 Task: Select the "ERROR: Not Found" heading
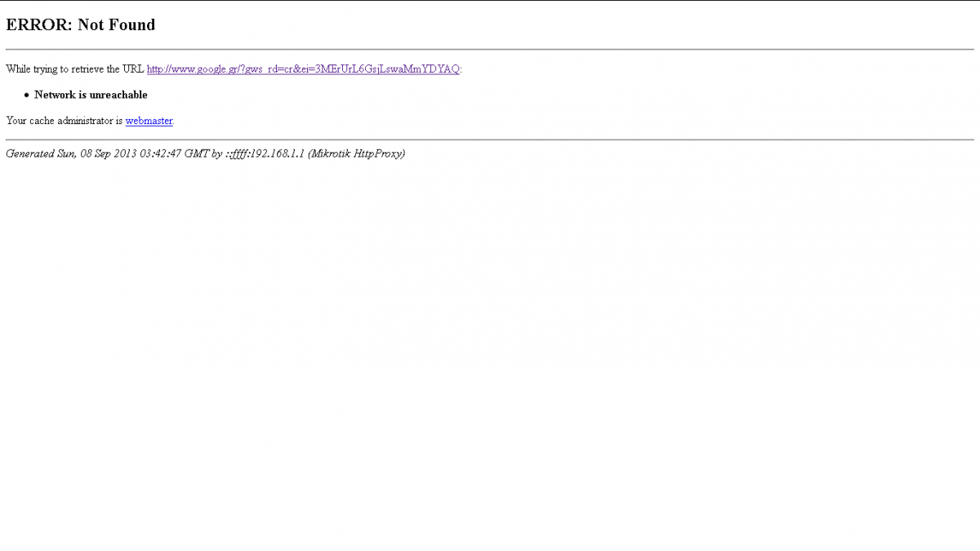coord(81,25)
